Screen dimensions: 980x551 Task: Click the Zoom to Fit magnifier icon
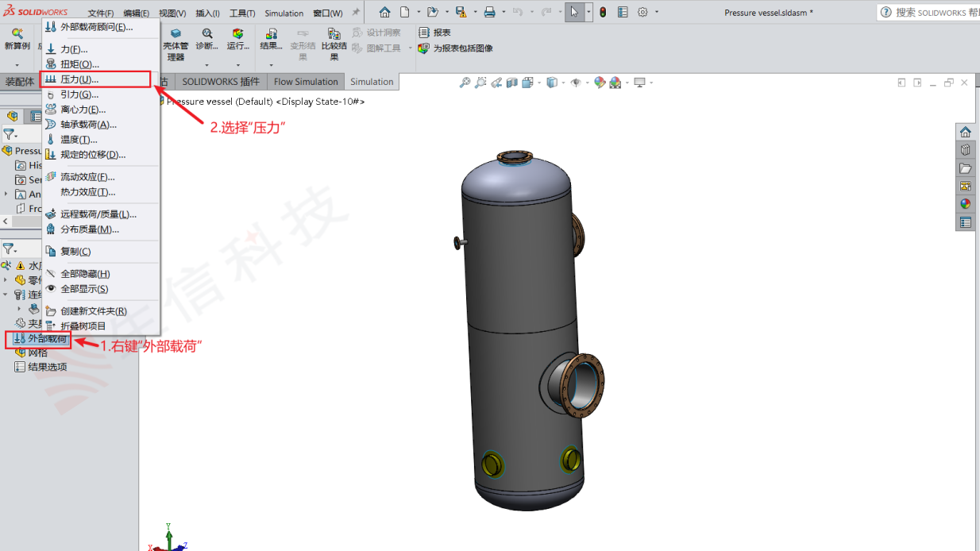coord(465,82)
